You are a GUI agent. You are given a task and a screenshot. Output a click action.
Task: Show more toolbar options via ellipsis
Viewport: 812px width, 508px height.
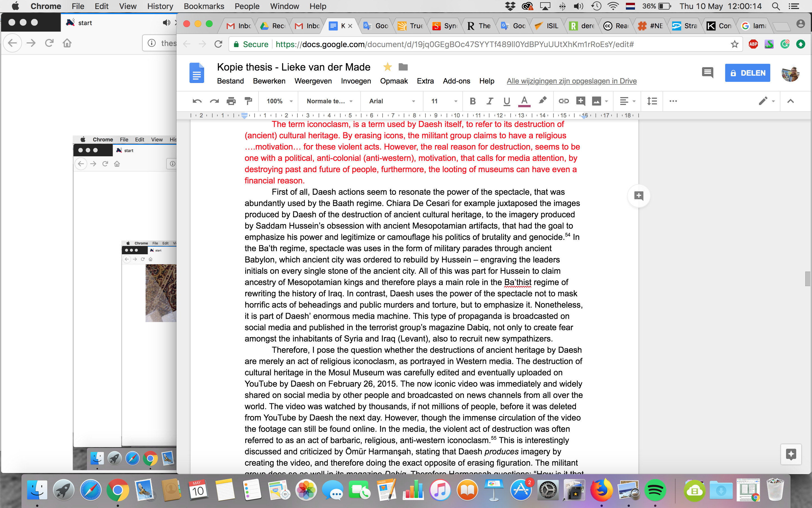673,101
